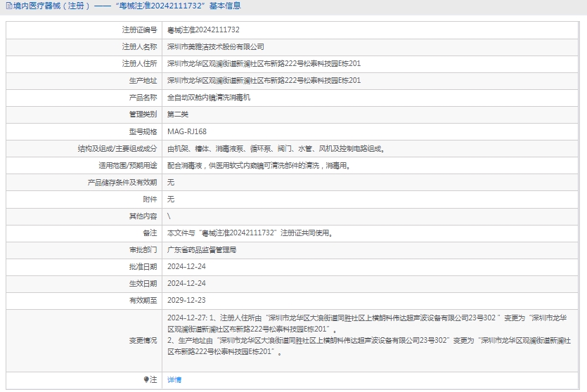The height and width of the screenshot is (392, 587).
Task: Click the expiry date 2029-12-23
Action: (186, 300)
